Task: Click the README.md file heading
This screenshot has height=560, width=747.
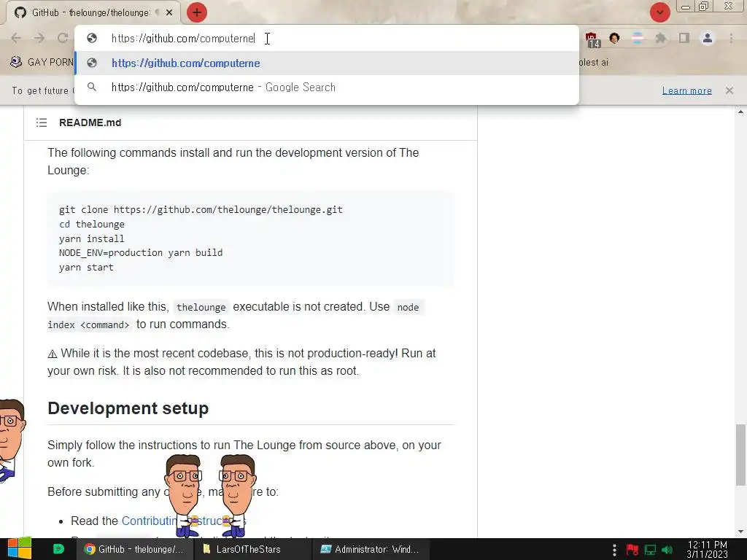Action: coord(90,122)
